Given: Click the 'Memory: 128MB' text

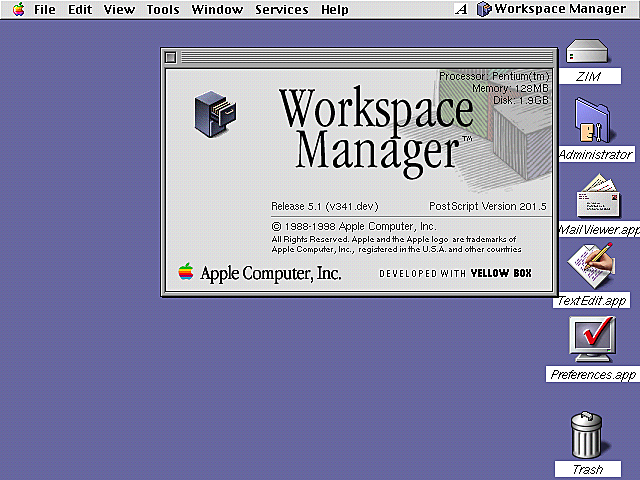Looking at the screenshot, I should click(x=511, y=88).
